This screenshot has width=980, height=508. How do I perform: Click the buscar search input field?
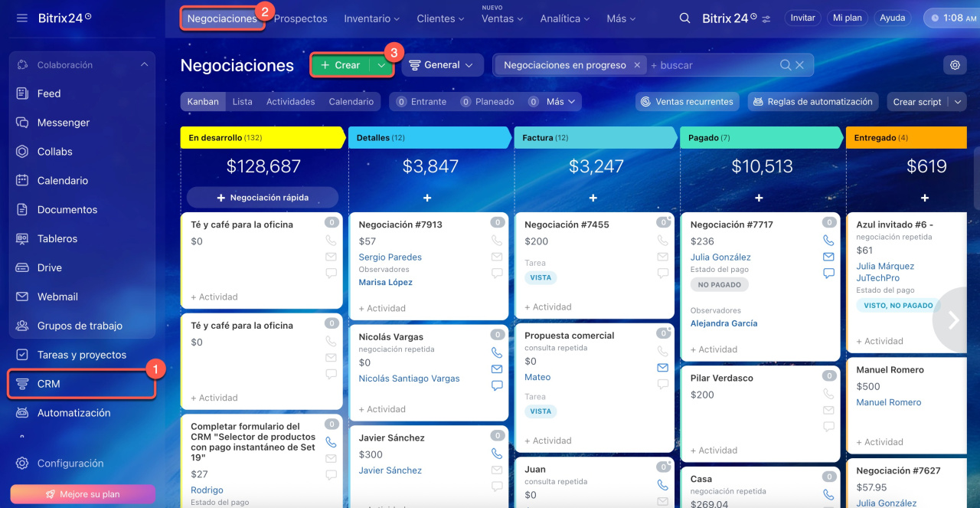712,65
